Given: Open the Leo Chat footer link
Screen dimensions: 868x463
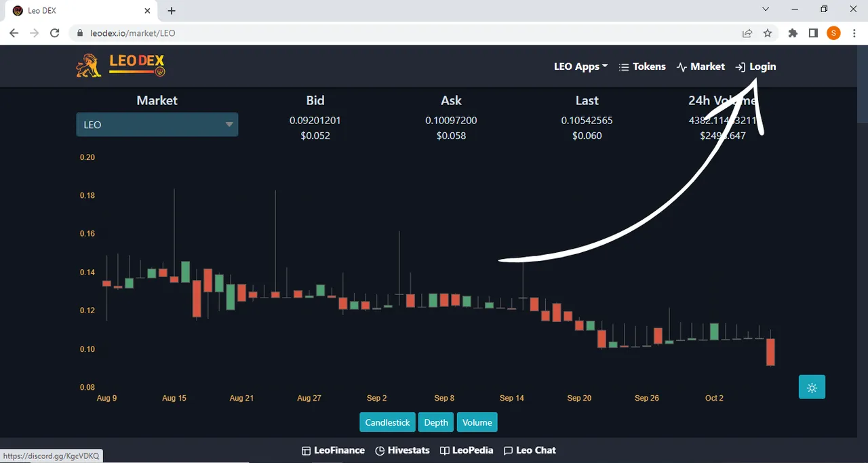Looking at the screenshot, I should coord(530,450).
